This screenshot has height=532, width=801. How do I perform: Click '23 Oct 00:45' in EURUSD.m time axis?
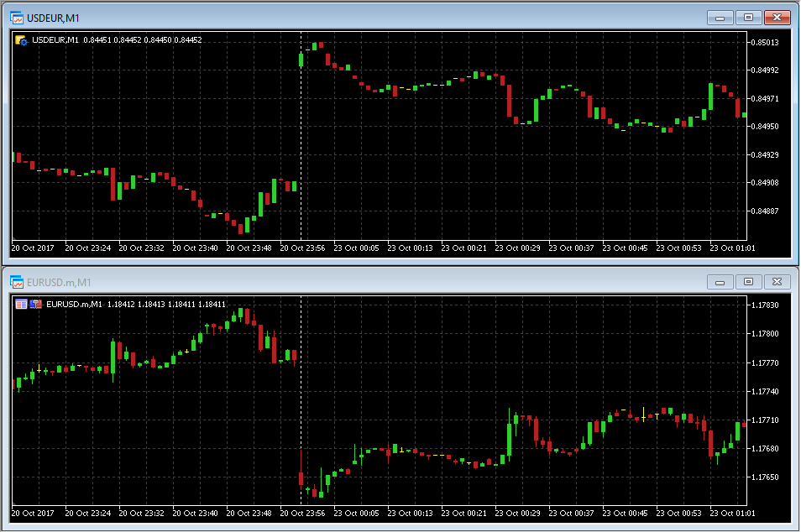626,513
